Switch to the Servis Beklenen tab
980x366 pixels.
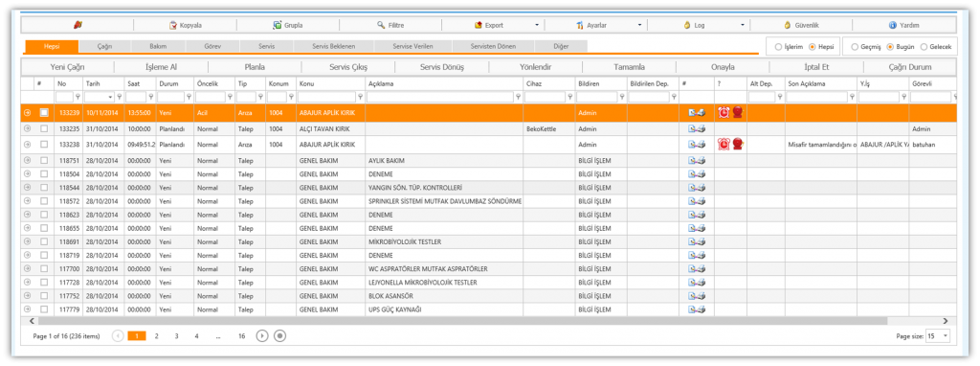pos(333,47)
